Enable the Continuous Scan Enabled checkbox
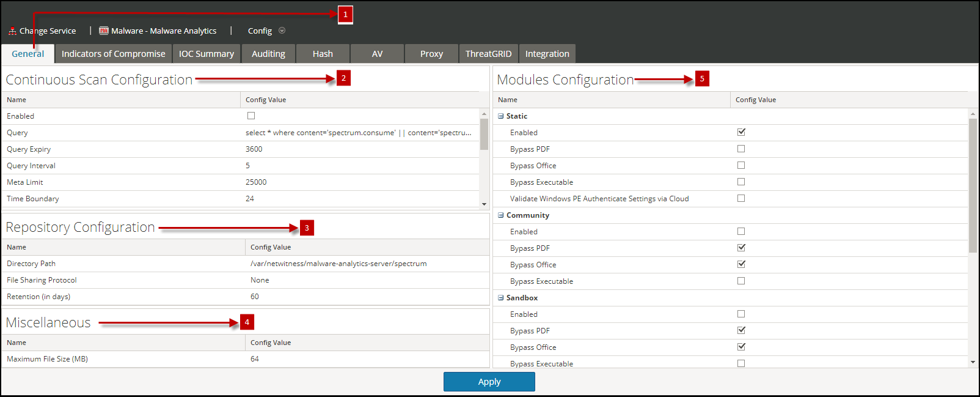 [x=251, y=116]
